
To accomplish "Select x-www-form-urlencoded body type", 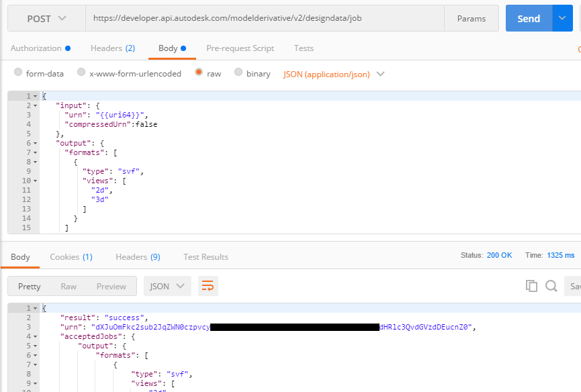I will [x=81, y=72].
